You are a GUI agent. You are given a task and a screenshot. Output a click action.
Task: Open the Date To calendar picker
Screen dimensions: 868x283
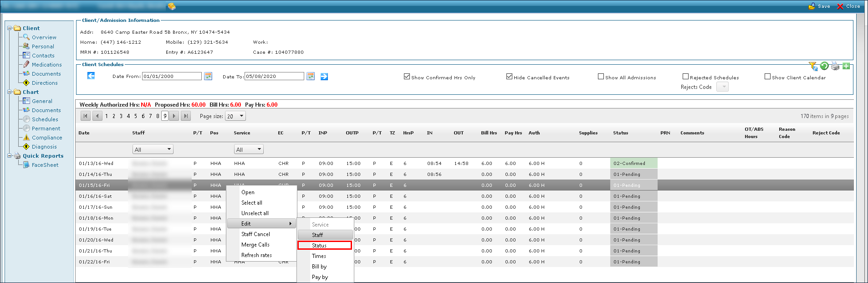[x=311, y=76]
